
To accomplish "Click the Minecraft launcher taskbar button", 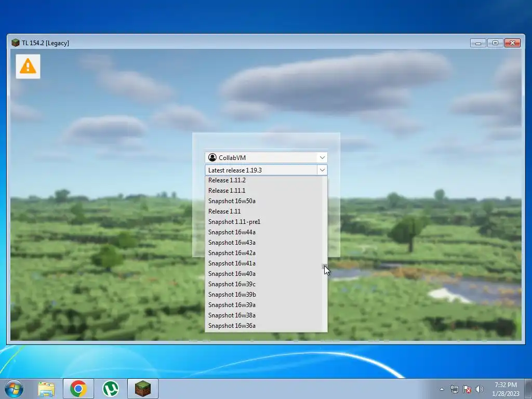I will tap(143, 389).
